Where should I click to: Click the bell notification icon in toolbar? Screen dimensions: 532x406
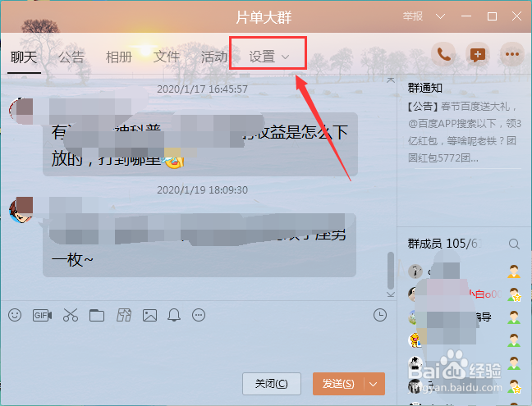(174, 315)
